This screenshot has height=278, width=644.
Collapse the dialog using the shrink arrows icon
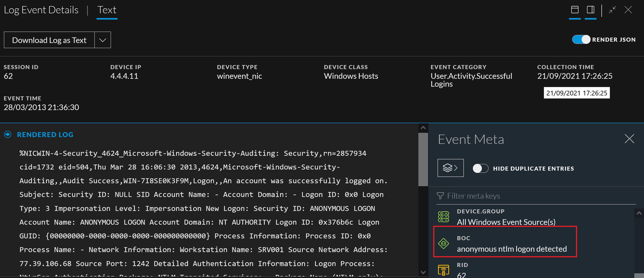[x=612, y=10]
